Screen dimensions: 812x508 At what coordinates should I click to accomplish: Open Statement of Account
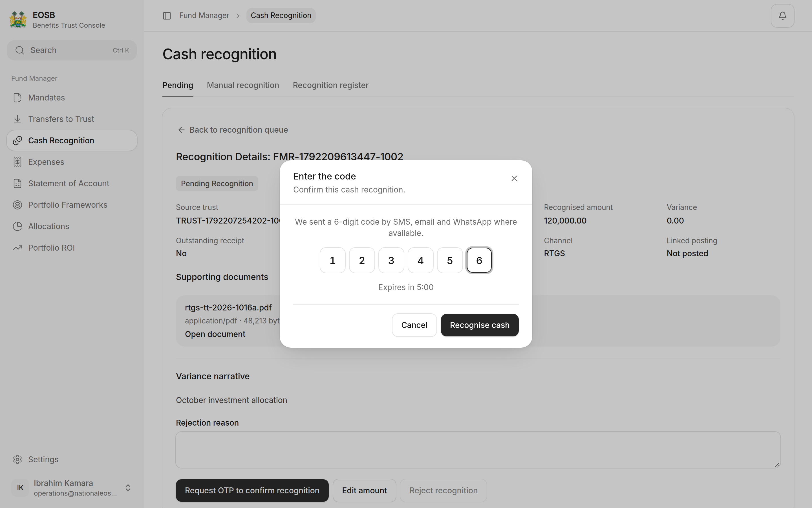(72, 183)
